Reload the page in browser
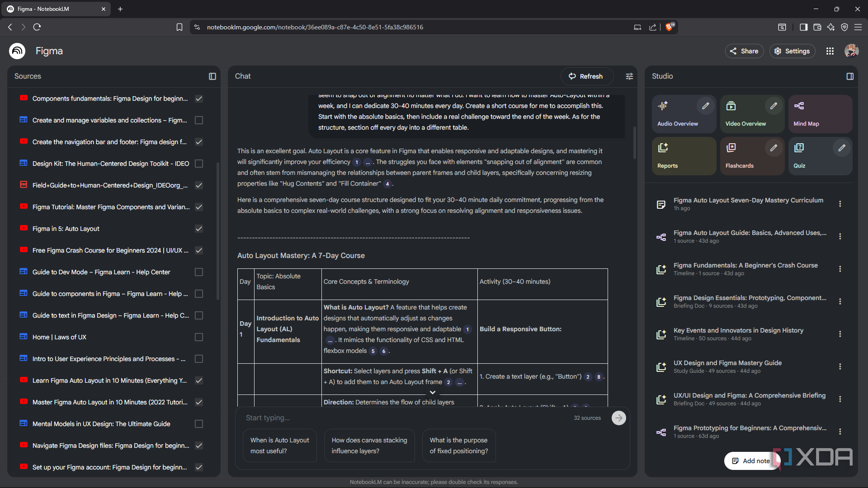868x488 pixels. click(x=37, y=27)
